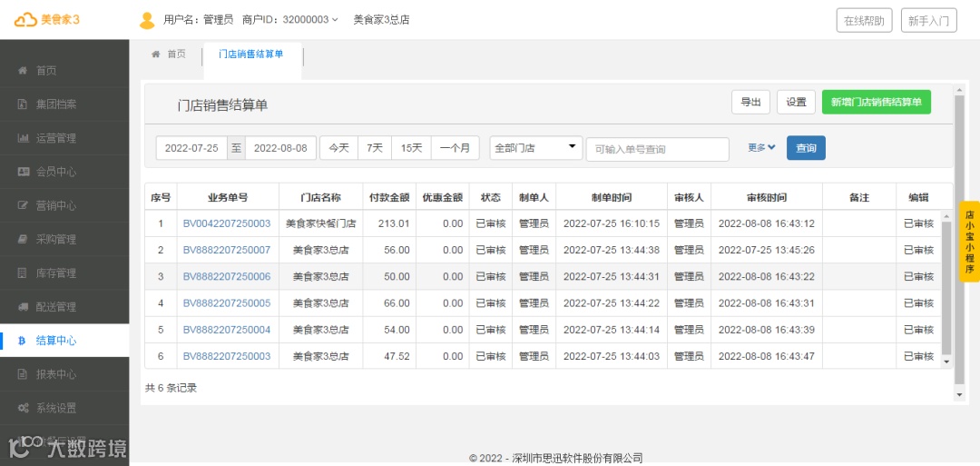This screenshot has height=466, width=980.
Task: Click the 共 6 条记录 record count
Action: (x=171, y=388)
